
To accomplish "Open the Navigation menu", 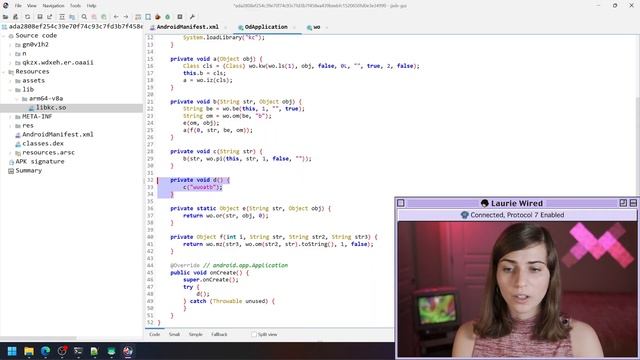I will pos(53,6).
